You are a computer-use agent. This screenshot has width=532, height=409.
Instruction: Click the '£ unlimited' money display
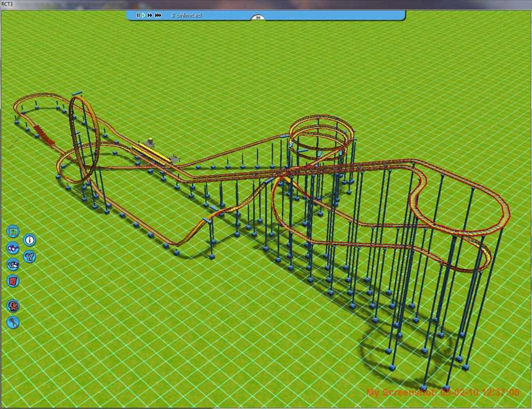(x=186, y=15)
